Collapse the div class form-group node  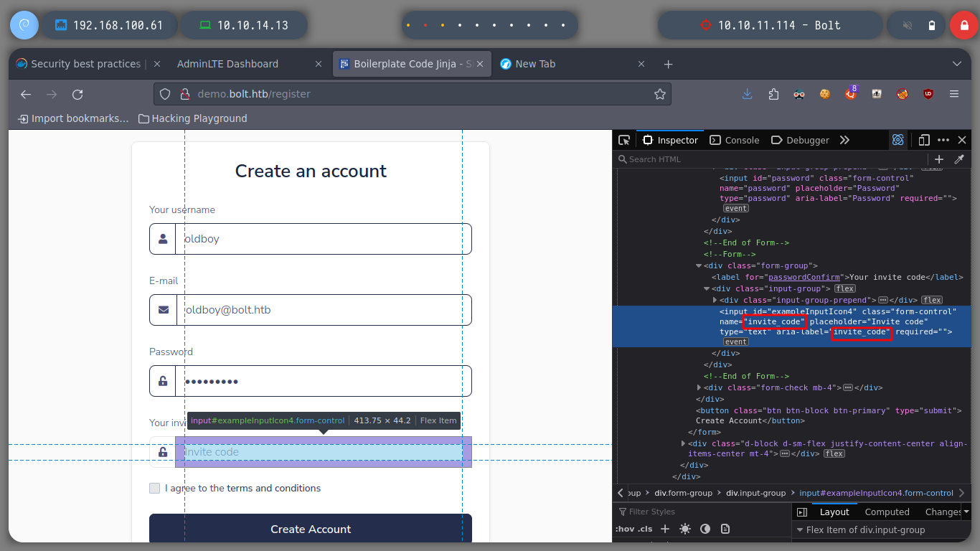coord(699,265)
